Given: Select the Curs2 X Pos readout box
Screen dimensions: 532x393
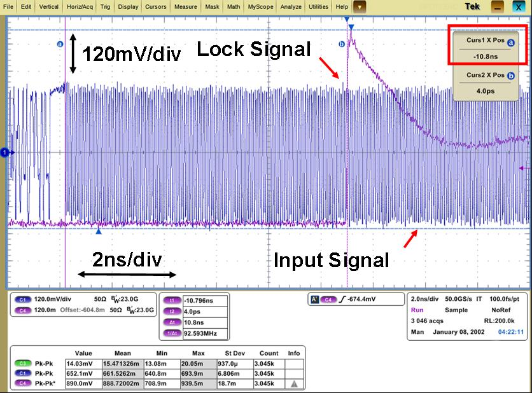Looking at the screenshot, I should pyautogui.click(x=487, y=81).
